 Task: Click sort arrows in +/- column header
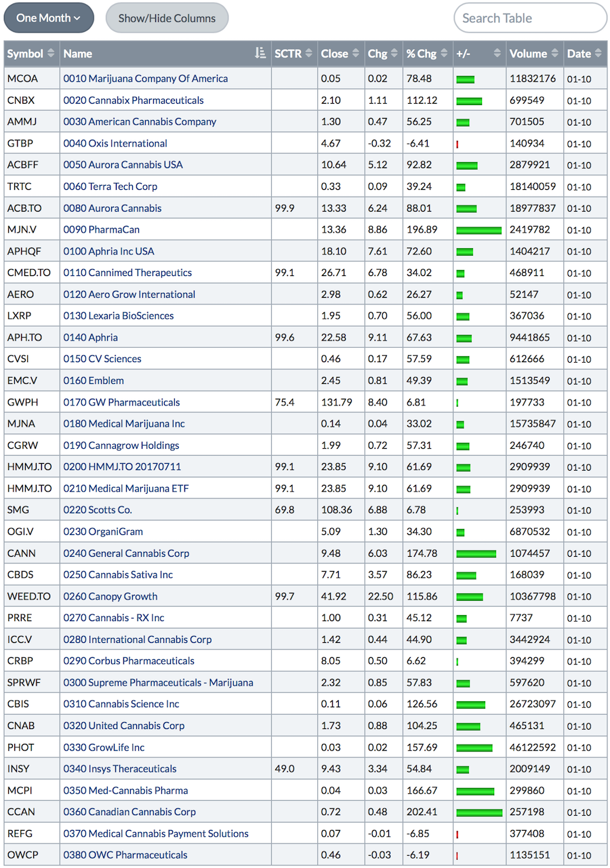[x=497, y=54]
